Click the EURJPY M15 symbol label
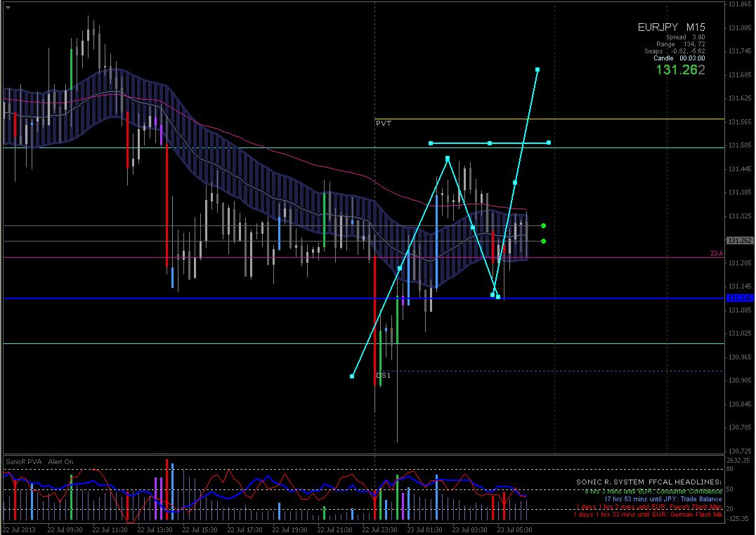The width and height of the screenshot is (756, 535). click(671, 27)
